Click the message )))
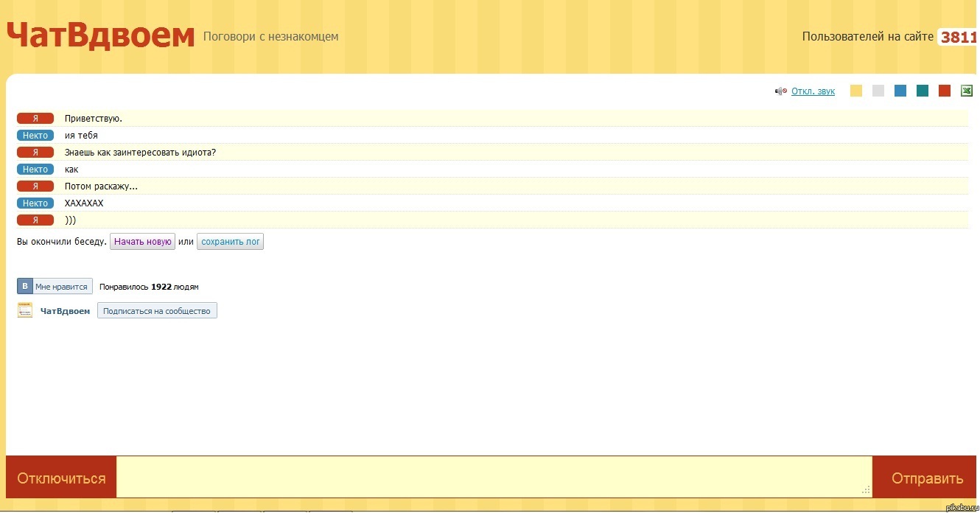The image size is (980, 513). click(70, 220)
